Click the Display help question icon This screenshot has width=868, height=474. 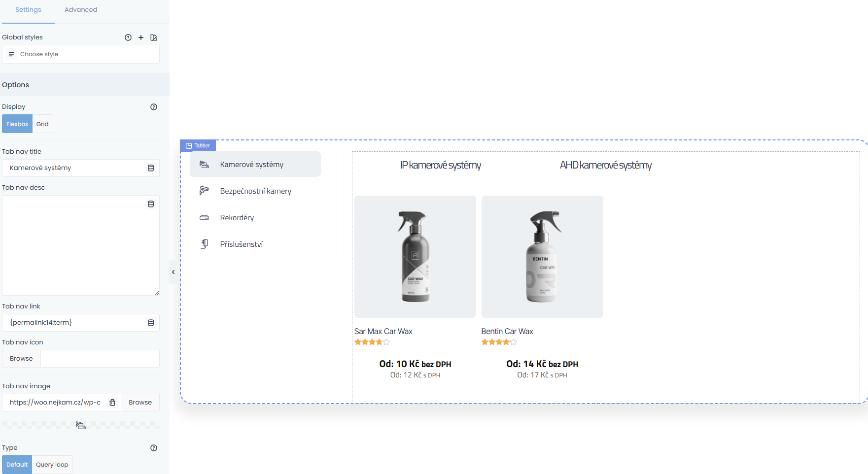pos(154,107)
